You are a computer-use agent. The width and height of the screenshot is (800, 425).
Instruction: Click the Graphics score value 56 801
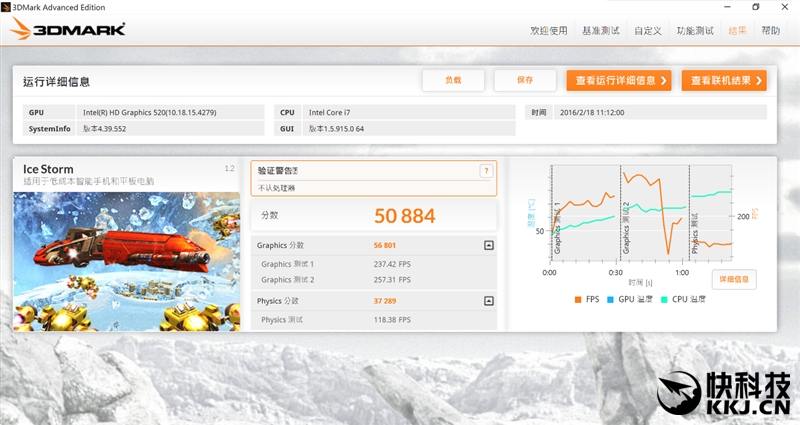click(385, 245)
